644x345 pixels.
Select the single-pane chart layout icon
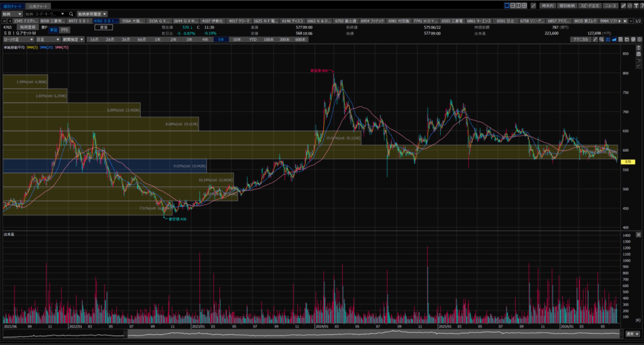point(508,6)
